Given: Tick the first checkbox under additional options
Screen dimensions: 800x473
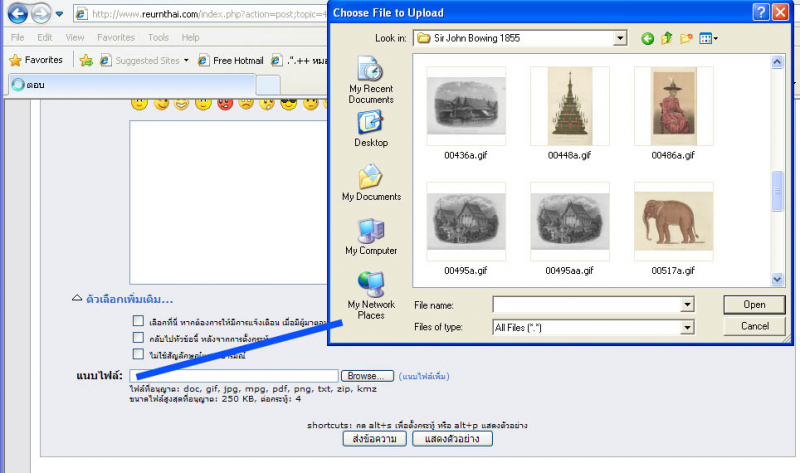Looking at the screenshot, I should click(138, 321).
